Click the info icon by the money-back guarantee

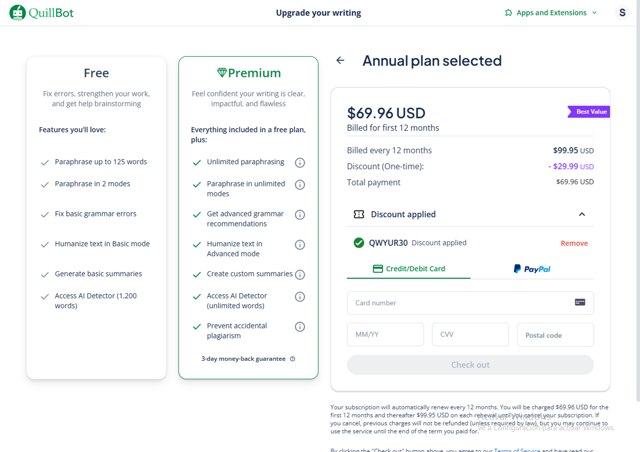click(292, 358)
